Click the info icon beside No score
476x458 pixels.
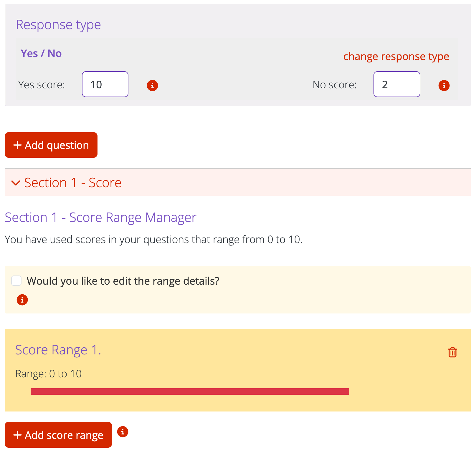444,86
